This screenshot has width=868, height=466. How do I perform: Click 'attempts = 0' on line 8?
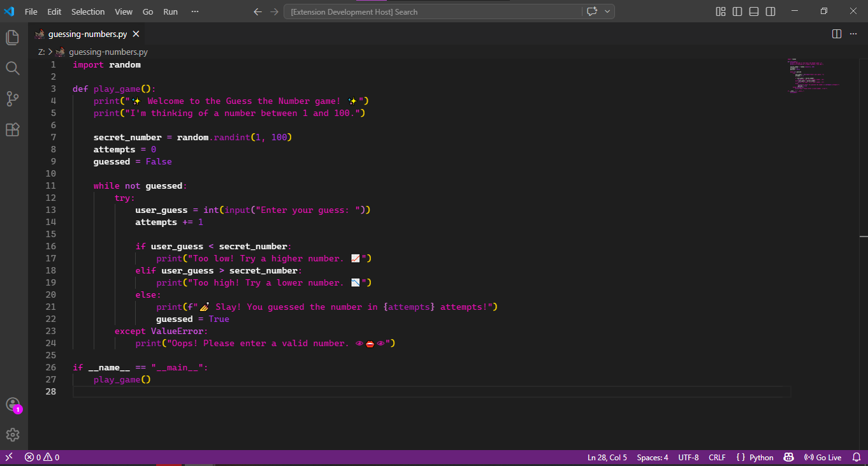125,150
